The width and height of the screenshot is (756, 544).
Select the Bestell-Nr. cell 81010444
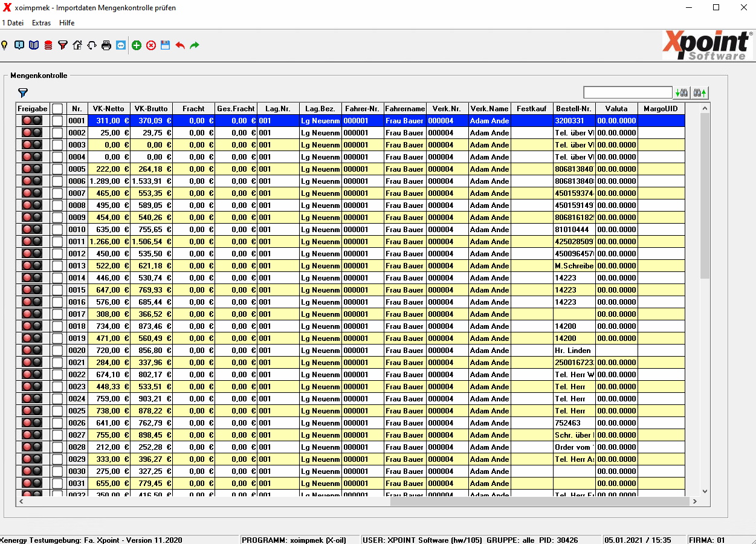574,230
